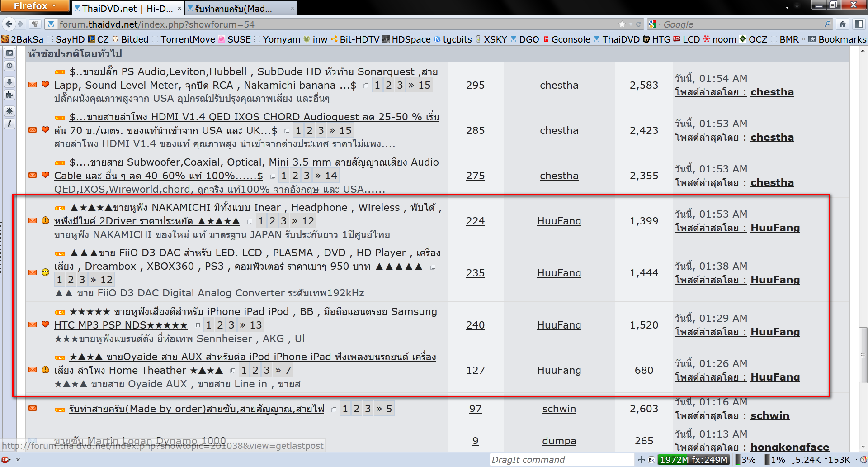Open page 7 of the Oyaide AUX topic
The height and width of the screenshot is (467, 868).
pos(288,370)
